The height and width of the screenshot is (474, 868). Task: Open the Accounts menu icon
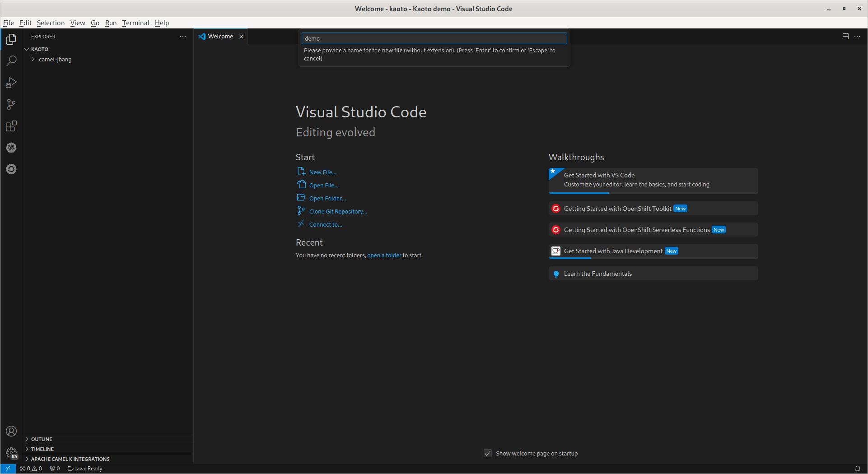(x=11, y=431)
